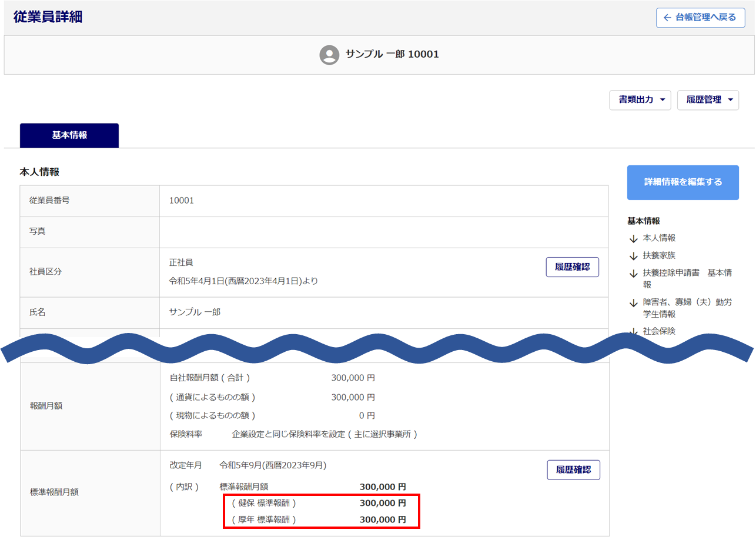The height and width of the screenshot is (543, 756).
Task: Click the employee avatar icon
Action: coord(329,55)
